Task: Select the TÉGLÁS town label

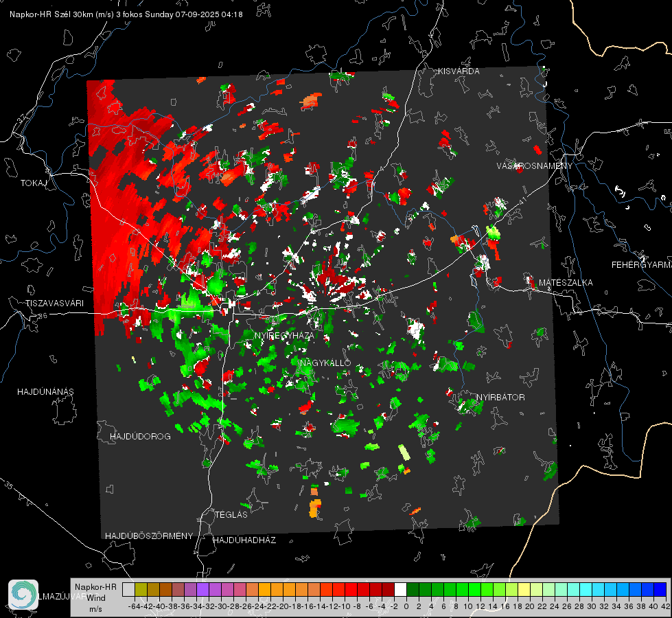Action: tap(231, 514)
